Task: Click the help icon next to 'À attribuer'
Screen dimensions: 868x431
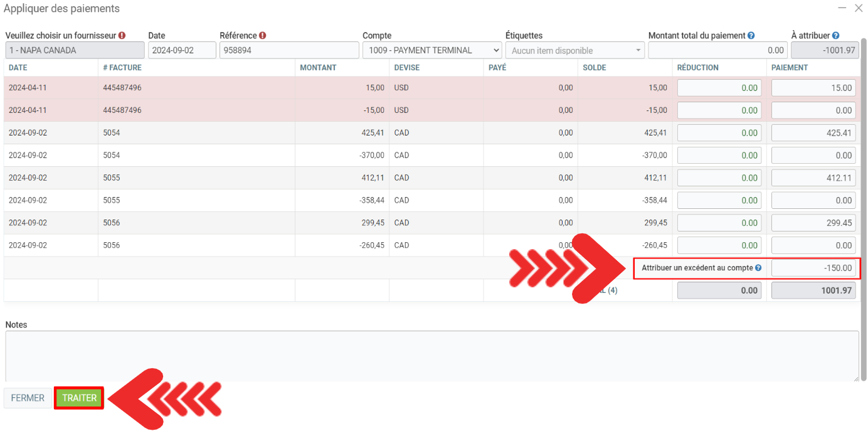Action: (x=835, y=36)
